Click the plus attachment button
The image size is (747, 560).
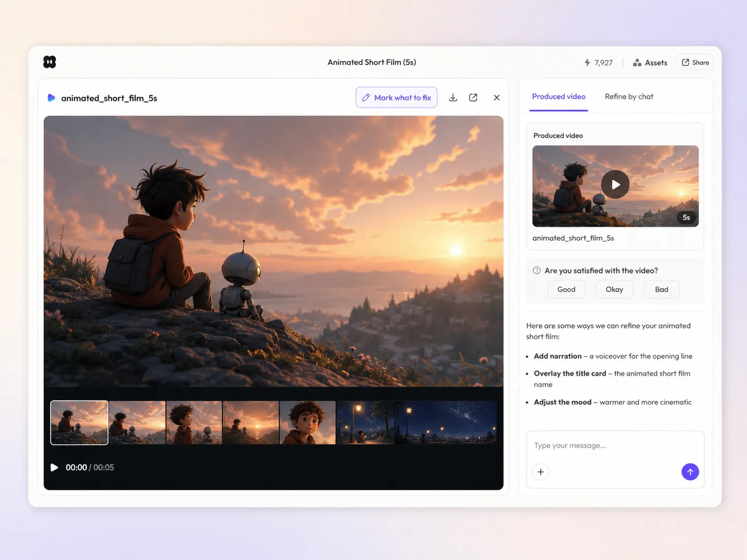(541, 472)
